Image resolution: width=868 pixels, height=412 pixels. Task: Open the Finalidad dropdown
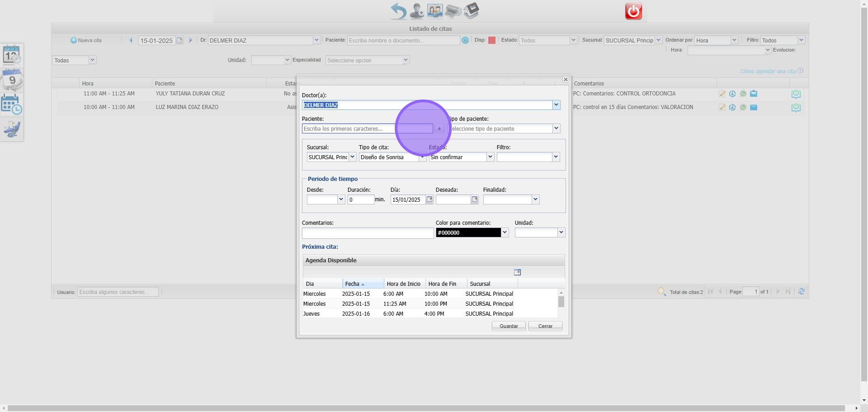click(x=535, y=199)
